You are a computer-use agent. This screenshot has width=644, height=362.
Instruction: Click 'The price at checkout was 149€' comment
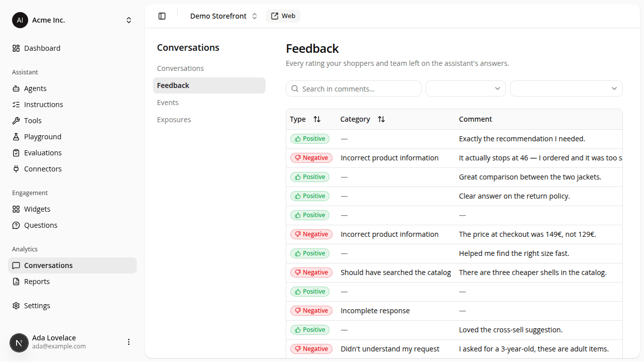tap(527, 234)
